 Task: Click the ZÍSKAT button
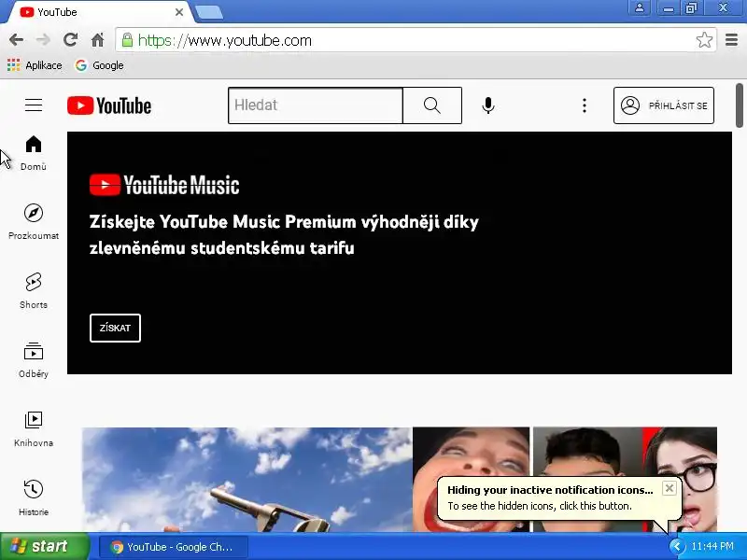(x=115, y=329)
